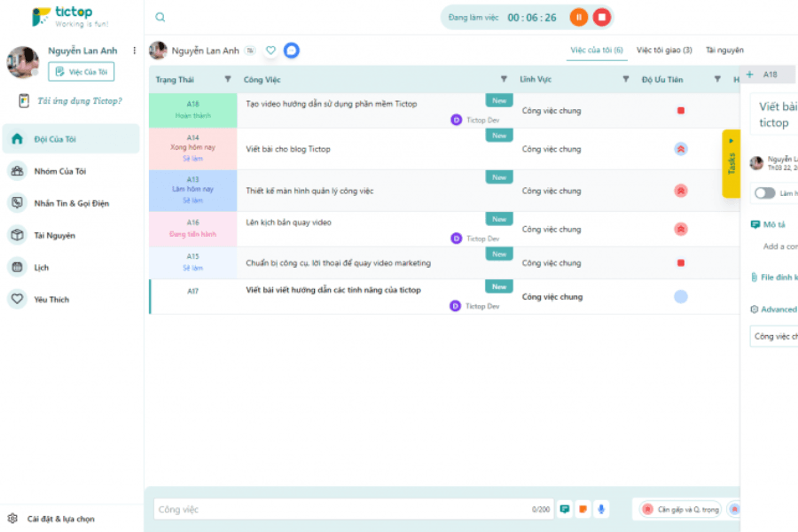Toggle the switch in the task detail panel
The height and width of the screenshot is (532, 798).
tap(763, 192)
